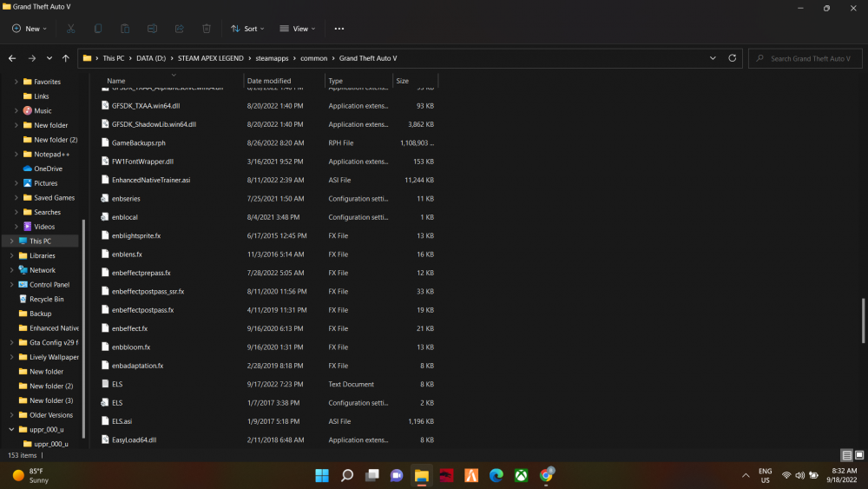Collapse the uppr_000_u folder node
The width and height of the screenshot is (868, 489).
coord(11,429)
